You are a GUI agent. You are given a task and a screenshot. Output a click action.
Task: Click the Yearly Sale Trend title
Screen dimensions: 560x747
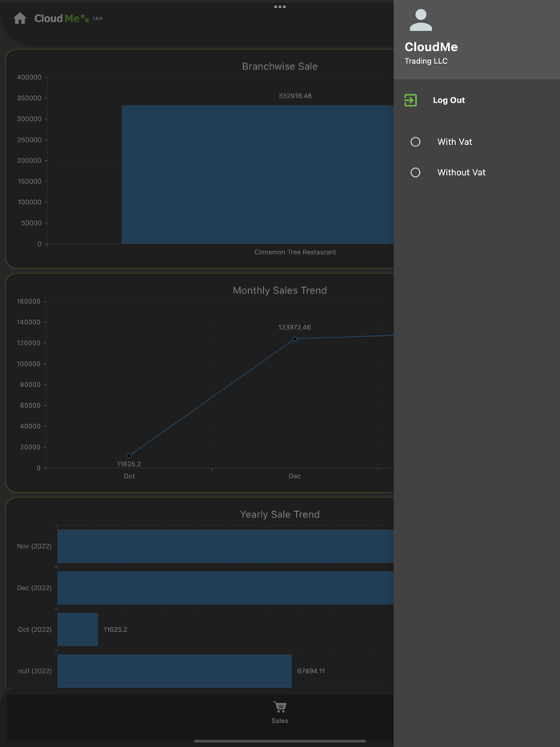tap(280, 514)
